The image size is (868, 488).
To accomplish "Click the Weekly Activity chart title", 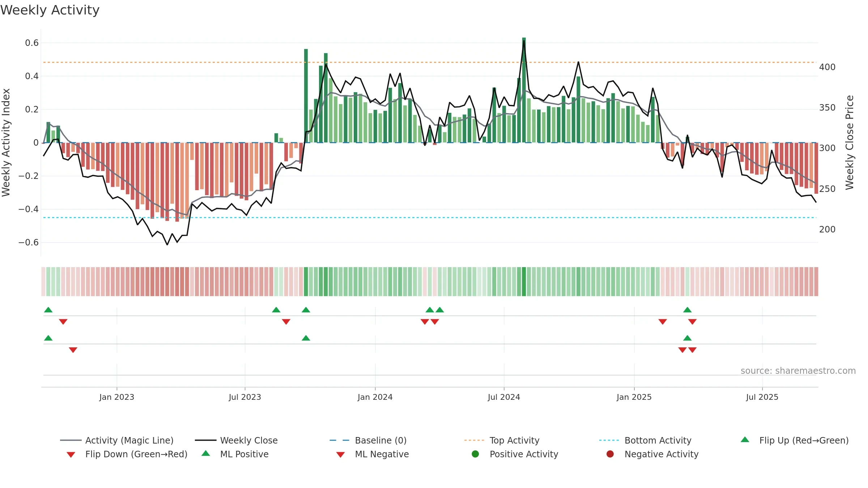I will (x=50, y=10).
